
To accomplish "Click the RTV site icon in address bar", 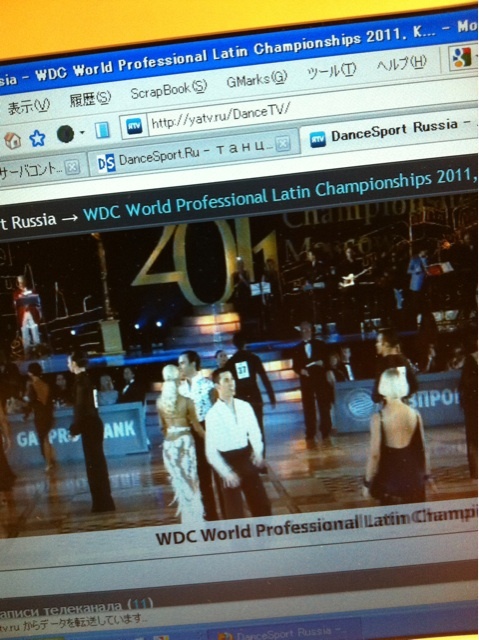I will [x=134, y=126].
